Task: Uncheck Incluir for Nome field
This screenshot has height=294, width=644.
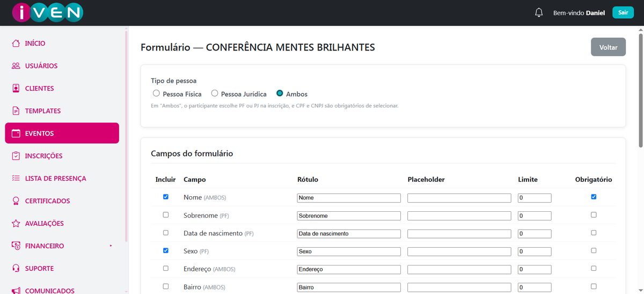Action: [x=165, y=197]
